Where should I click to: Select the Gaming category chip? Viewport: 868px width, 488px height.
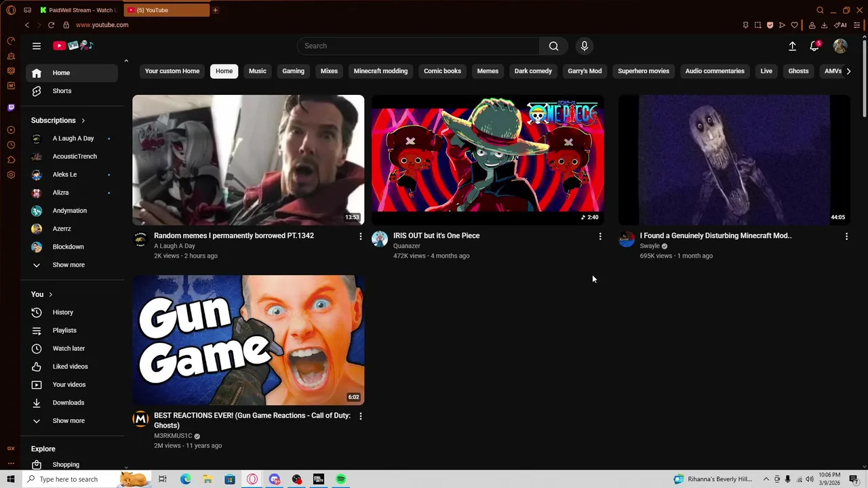(x=293, y=71)
